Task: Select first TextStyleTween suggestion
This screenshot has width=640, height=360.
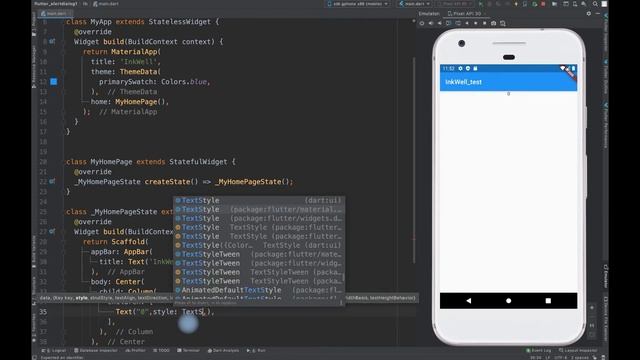Action: coord(259,254)
